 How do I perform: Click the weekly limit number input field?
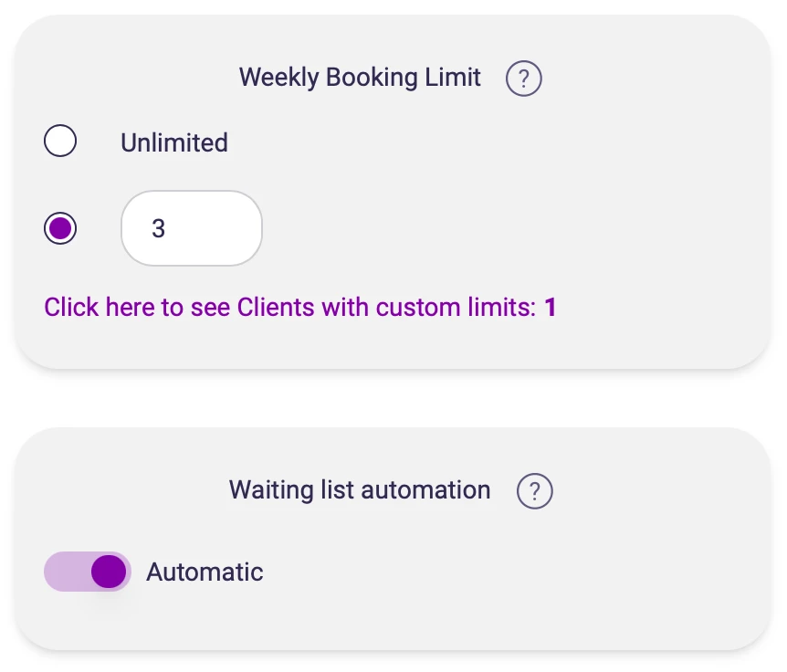click(192, 228)
